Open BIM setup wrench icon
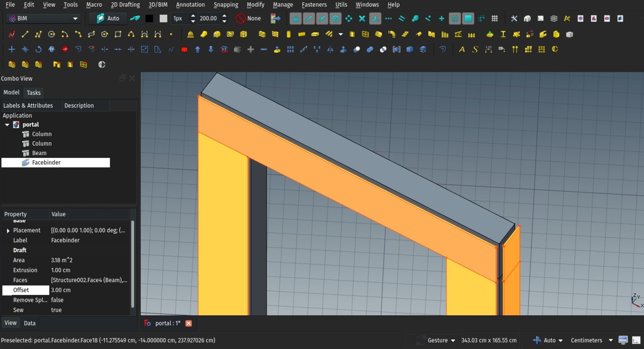Screen dimensions: 644x349 pos(514,18)
